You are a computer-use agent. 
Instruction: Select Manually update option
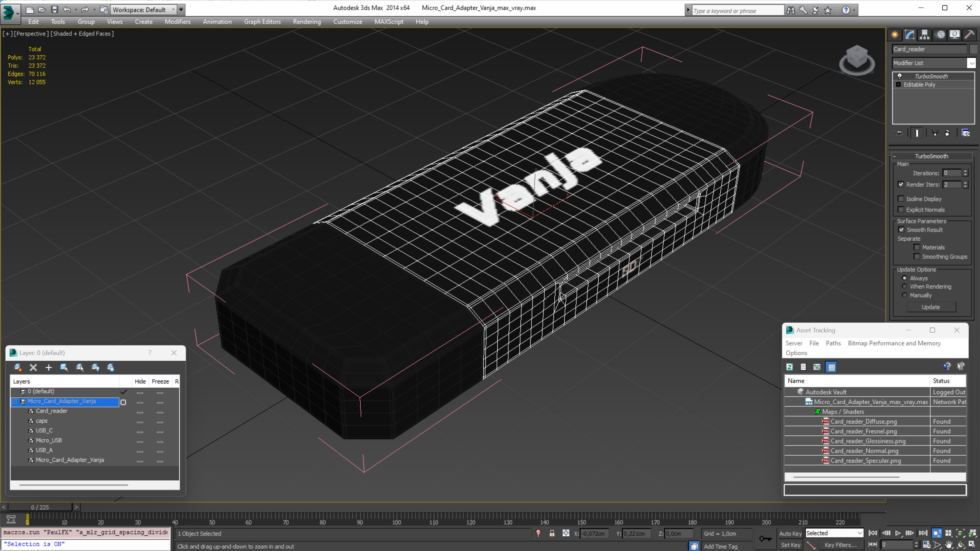[904, 295]
